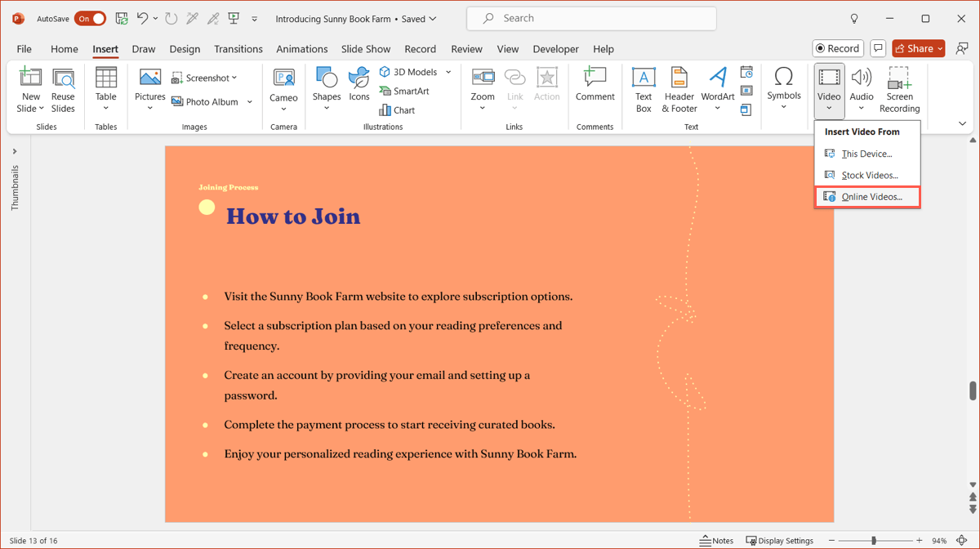Viewport: 980px width, 549px height.
Task: Click the Audio icon
Action: pos(862,78)
